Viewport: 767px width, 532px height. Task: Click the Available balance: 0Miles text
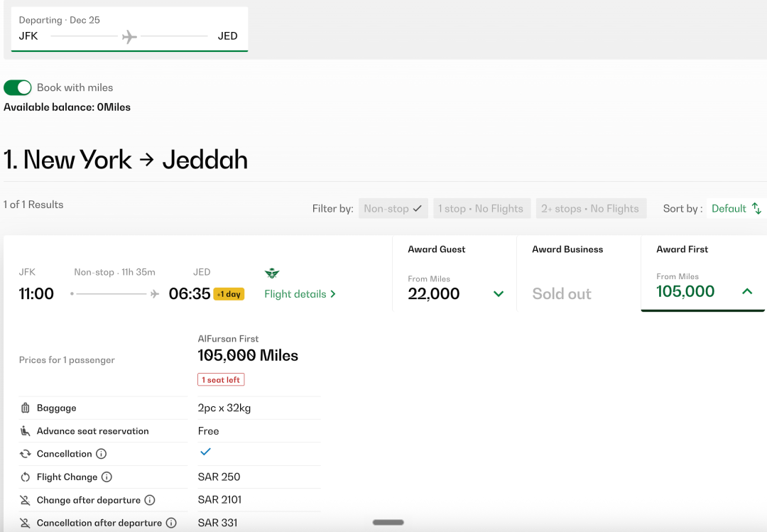[x=67, y=107]
